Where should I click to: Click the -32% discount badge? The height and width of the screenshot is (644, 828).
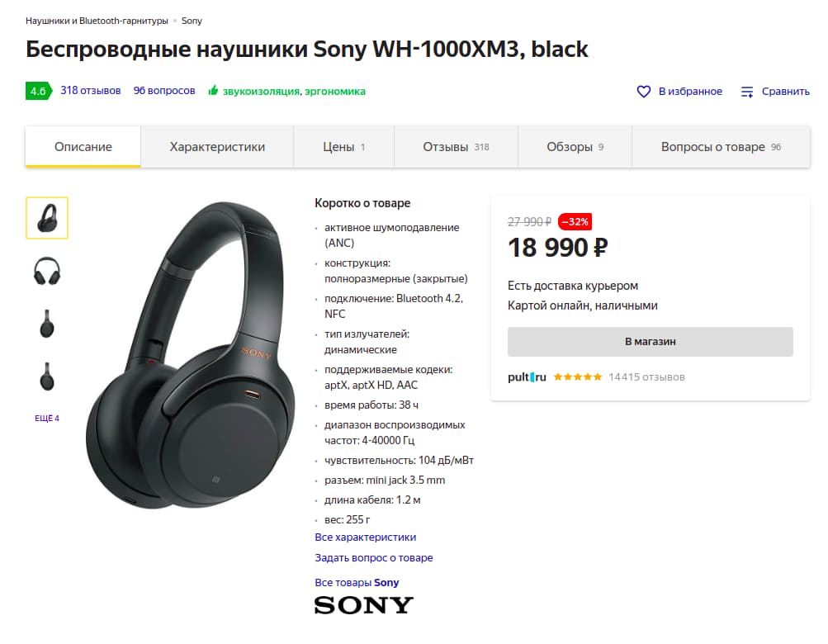coord(575,222)
